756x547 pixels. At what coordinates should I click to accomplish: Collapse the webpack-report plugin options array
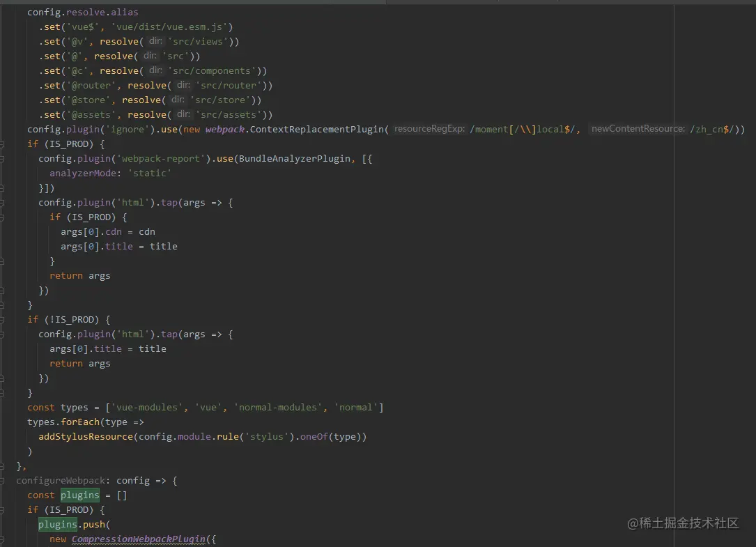pos(6,158)
